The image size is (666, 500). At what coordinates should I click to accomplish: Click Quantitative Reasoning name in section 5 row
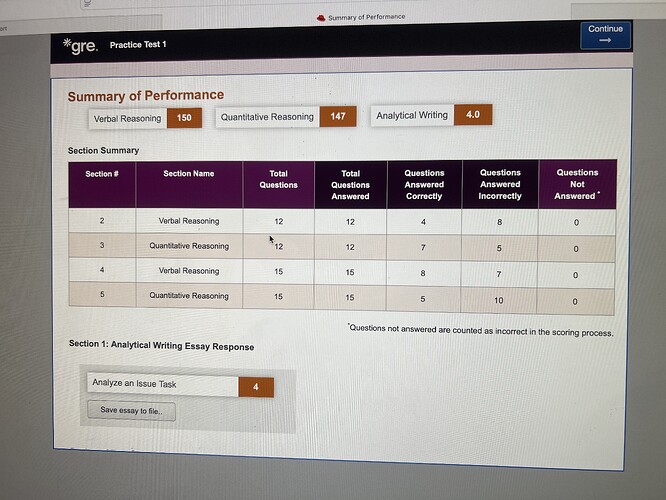[189, 296]
